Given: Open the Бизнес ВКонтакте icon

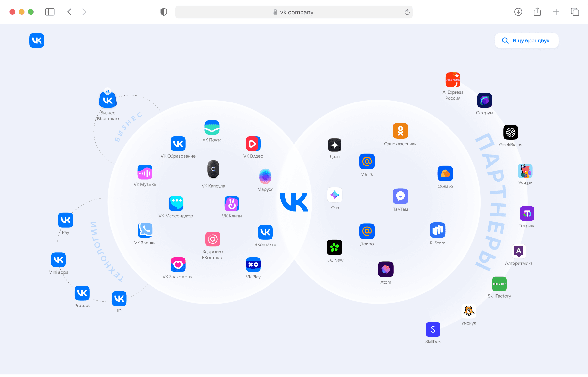Looking at the screenshot, I should (108, 100).
